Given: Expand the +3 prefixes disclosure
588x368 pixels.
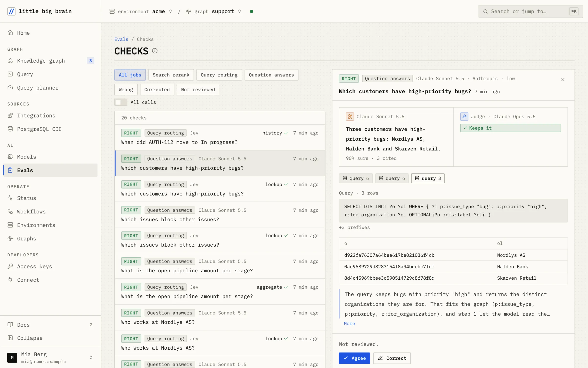Looking at the screenshot, I should tap(354, 227).
